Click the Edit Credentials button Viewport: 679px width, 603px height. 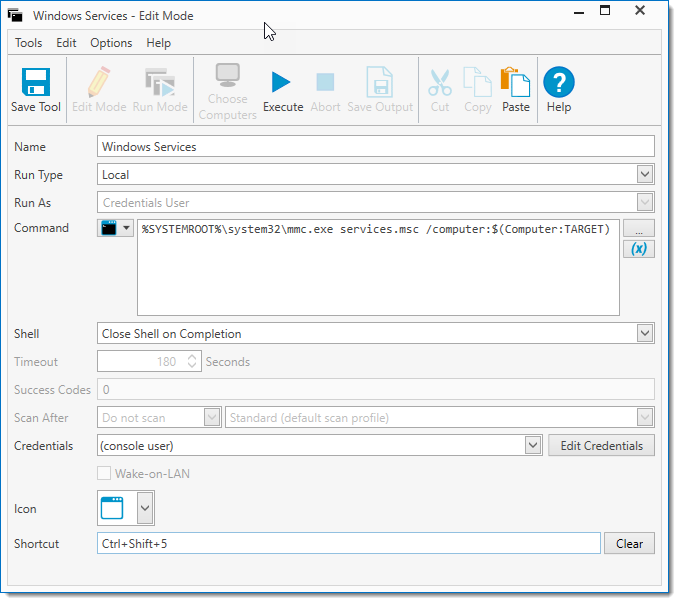tap(601, 446)
